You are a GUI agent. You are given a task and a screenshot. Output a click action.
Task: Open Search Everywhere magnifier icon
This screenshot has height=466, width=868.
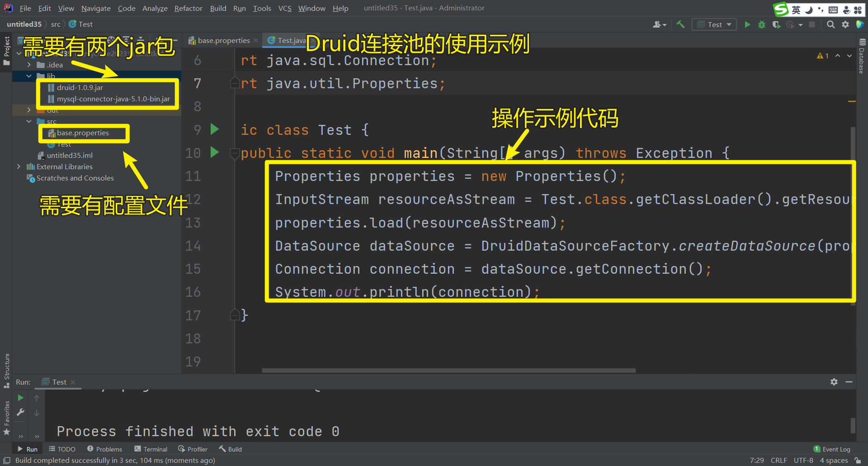click(x=831, y=24)
